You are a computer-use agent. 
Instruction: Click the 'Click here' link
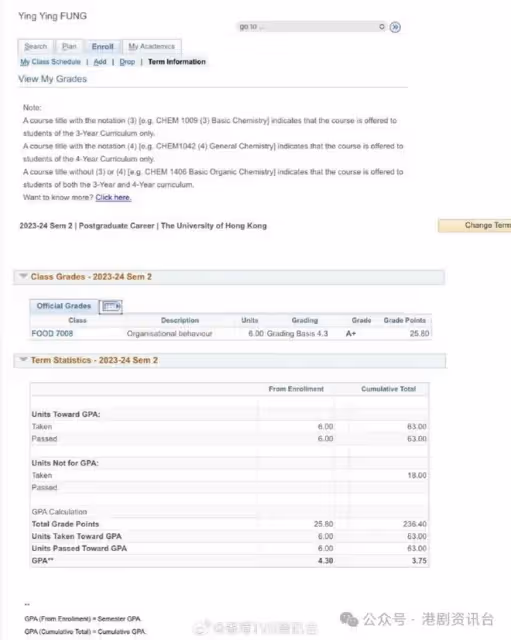point(113,198)
